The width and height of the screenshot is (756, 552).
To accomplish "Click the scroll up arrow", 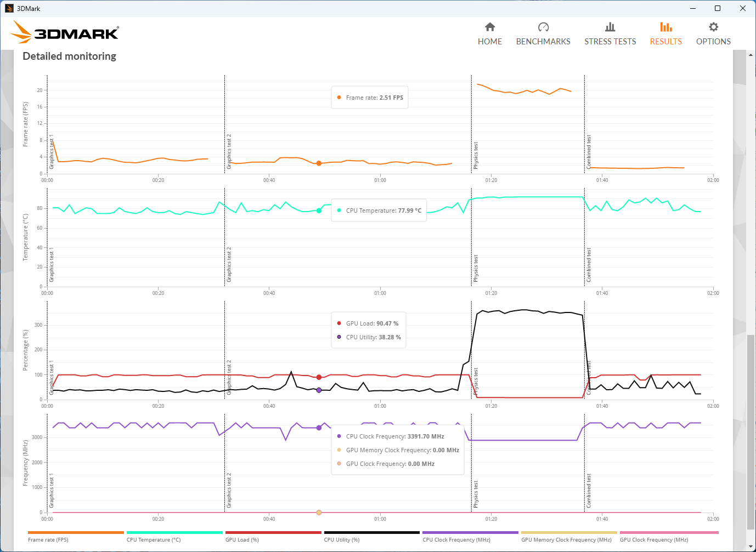I will tap(751, 55).
